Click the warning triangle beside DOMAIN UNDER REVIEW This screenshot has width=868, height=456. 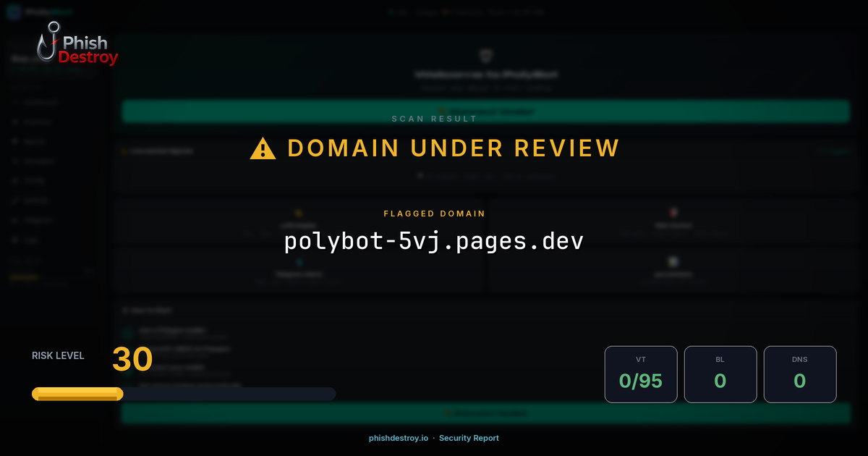pos(262,149)
